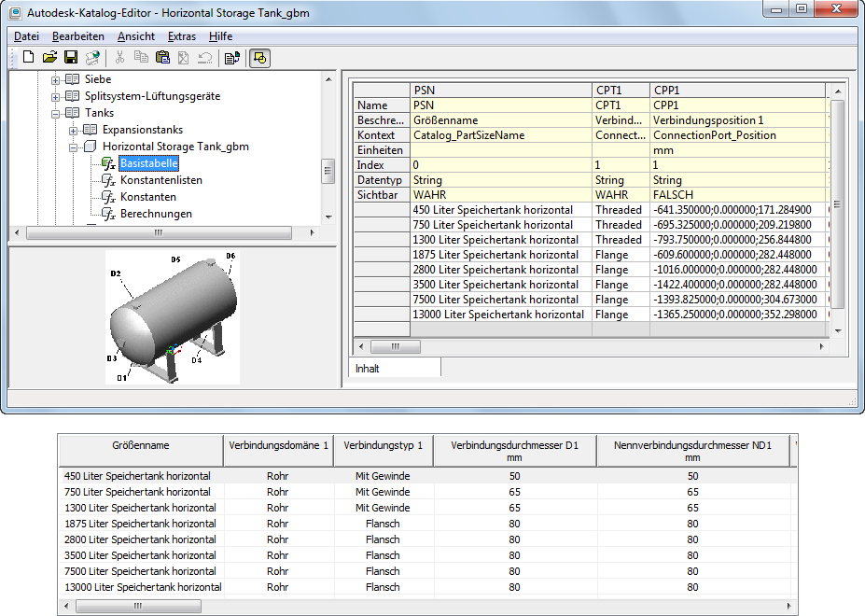865x616 pixels.
Task: Click the Mit Gewinde cell for 1300 Liter tank
Action: pos(383,508)
